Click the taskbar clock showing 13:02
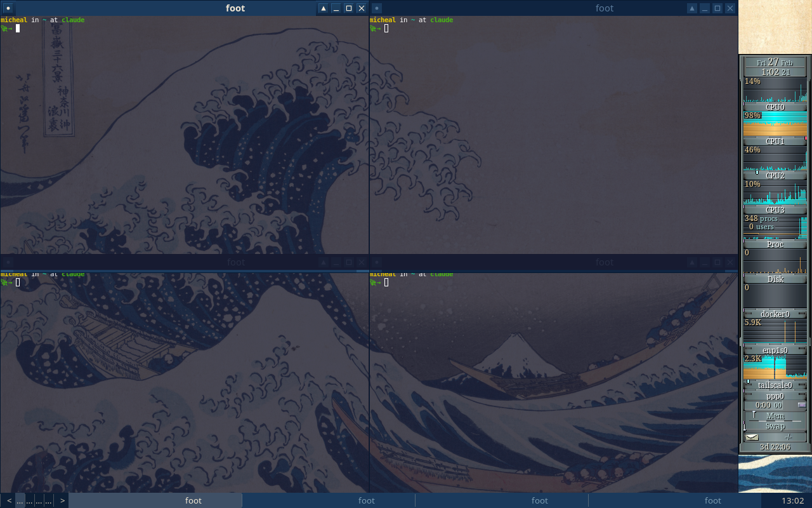Screen dimensions: 812x508 tap(792, 500)
